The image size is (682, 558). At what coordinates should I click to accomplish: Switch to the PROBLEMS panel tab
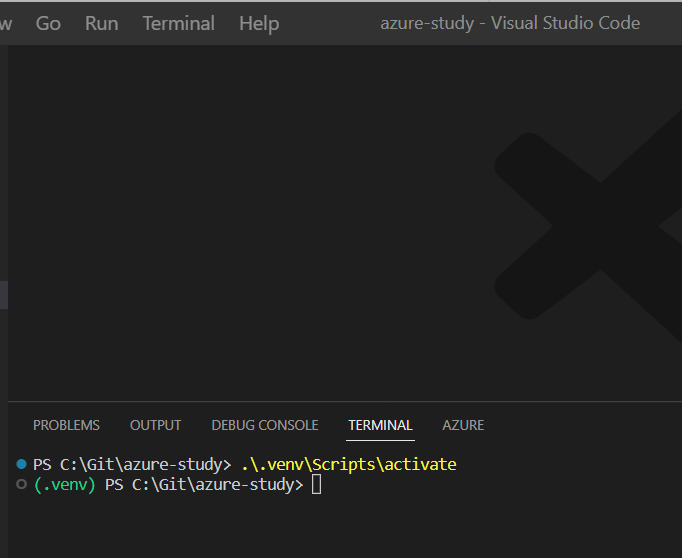click(67, 425)
